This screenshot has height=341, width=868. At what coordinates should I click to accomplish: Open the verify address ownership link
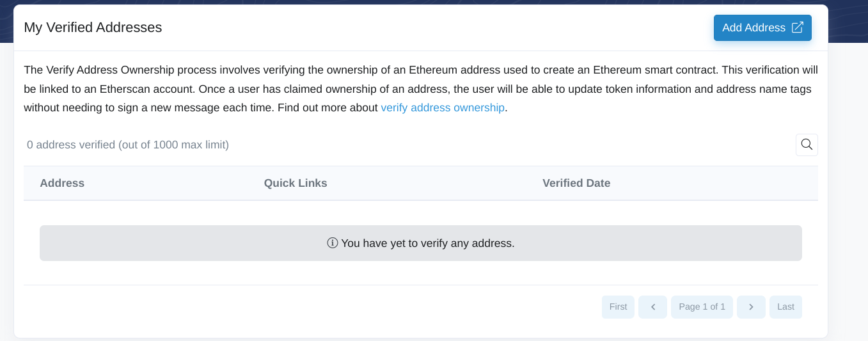443,107
